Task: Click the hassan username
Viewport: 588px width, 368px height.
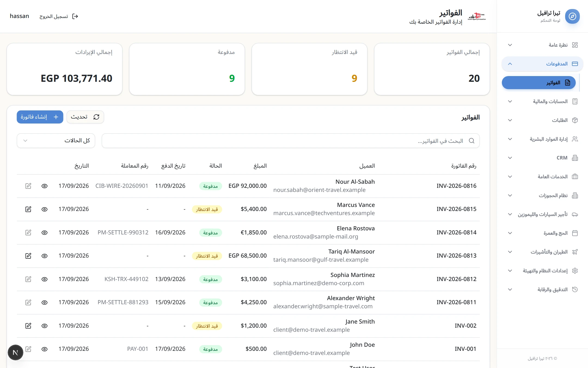Action: click(x=19, y=16)
